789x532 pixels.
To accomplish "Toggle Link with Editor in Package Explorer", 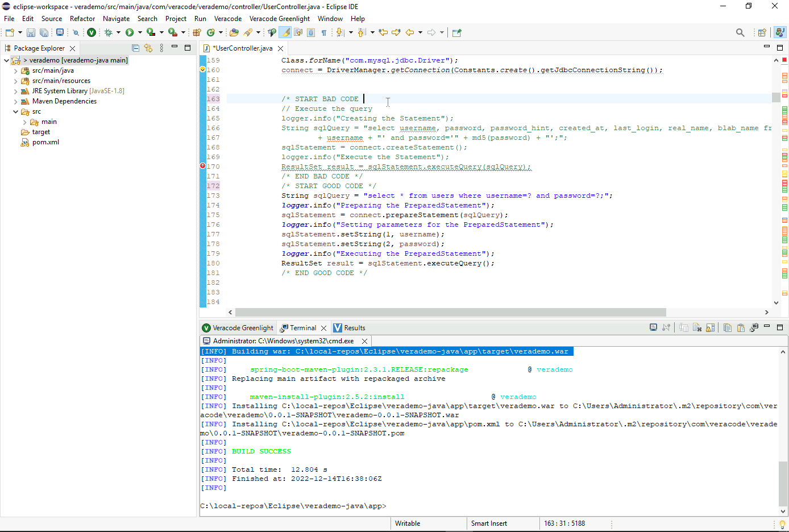I will coord(148,48).
